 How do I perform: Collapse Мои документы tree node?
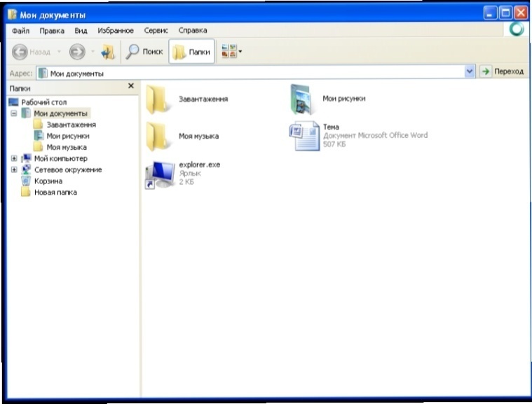(x=14, y=113)
